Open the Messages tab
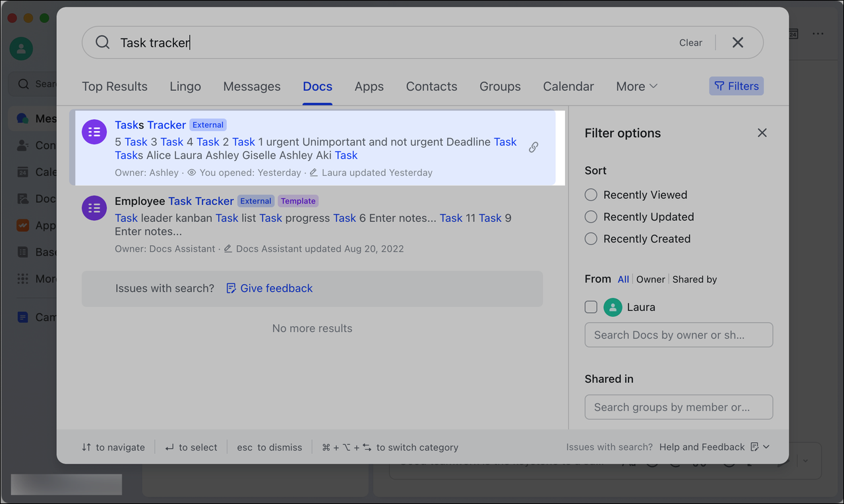The image size is (844, 504). click(252, 86)
